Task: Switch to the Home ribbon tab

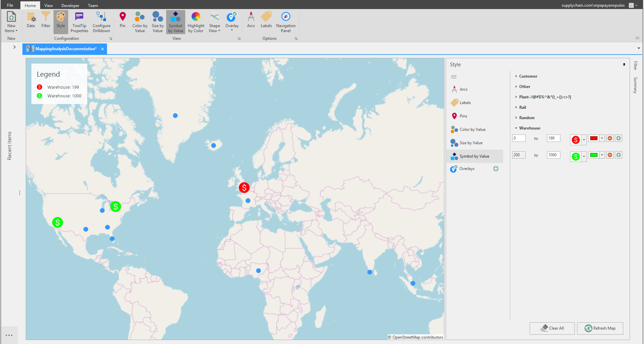Action: pyautogui.click(x=30, y=5)
